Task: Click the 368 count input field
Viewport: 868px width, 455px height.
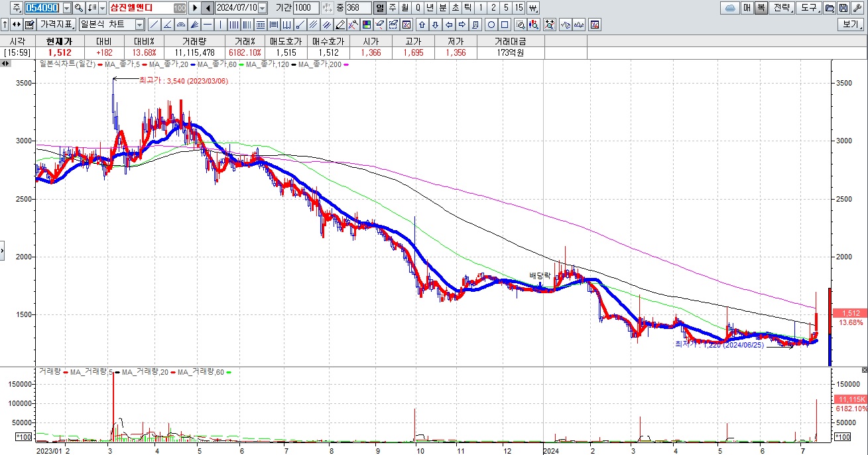Action: pyautogui.click(x=358, y=8)
